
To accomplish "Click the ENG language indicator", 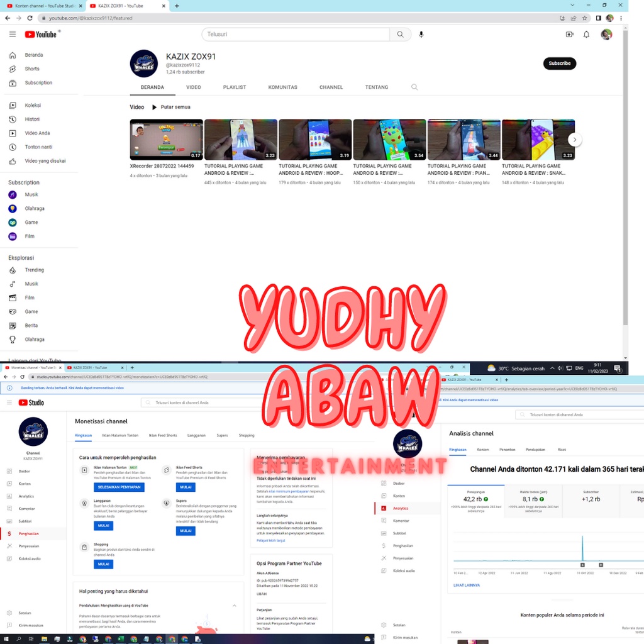I will (579, 369).
